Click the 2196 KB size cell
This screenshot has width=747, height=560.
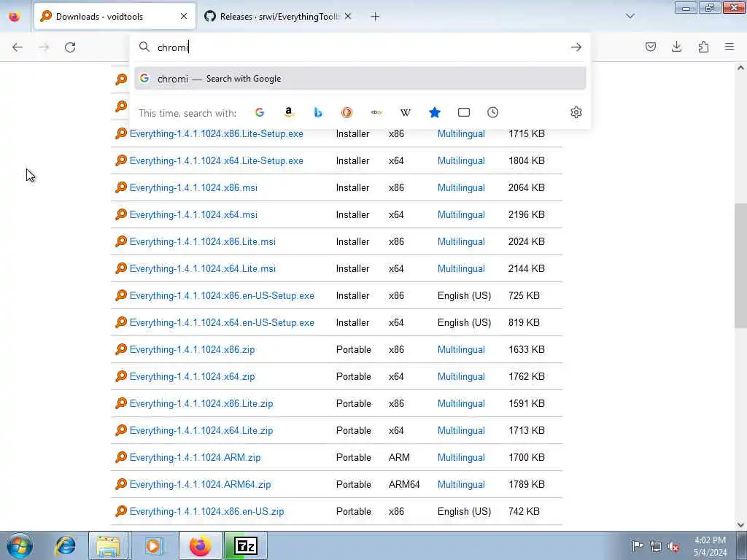pyautogui.click(x=527, y=215)
